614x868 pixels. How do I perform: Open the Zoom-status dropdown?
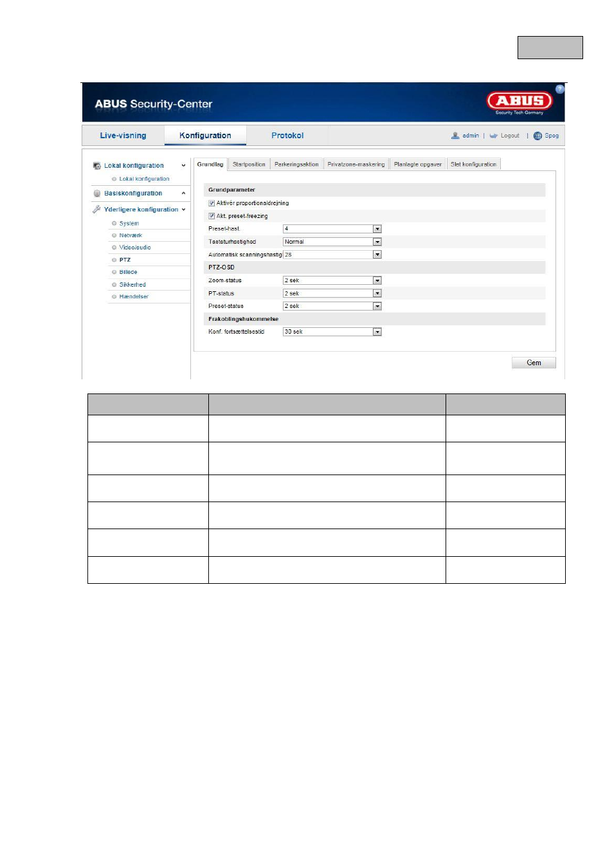(x=332, y=280)
